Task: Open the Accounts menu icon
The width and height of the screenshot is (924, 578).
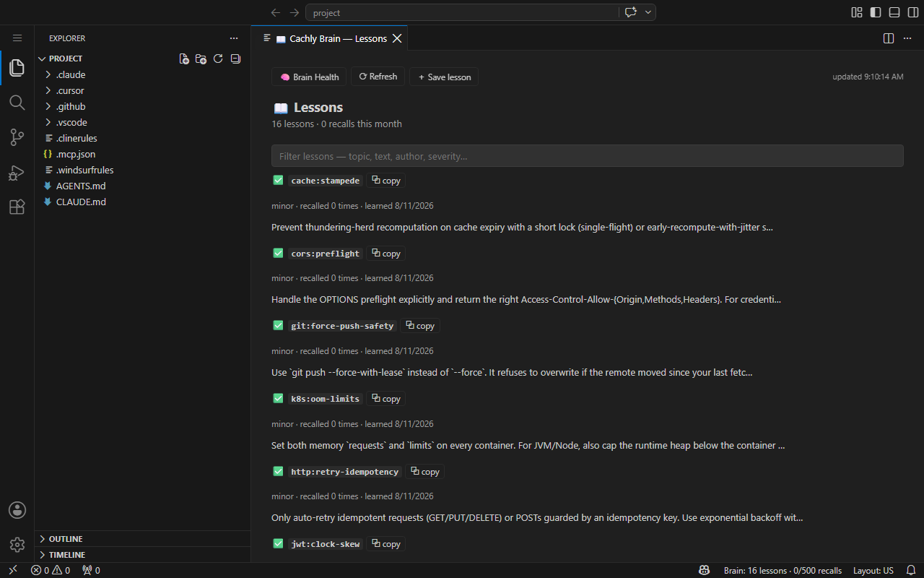Action: coord(17,510)
